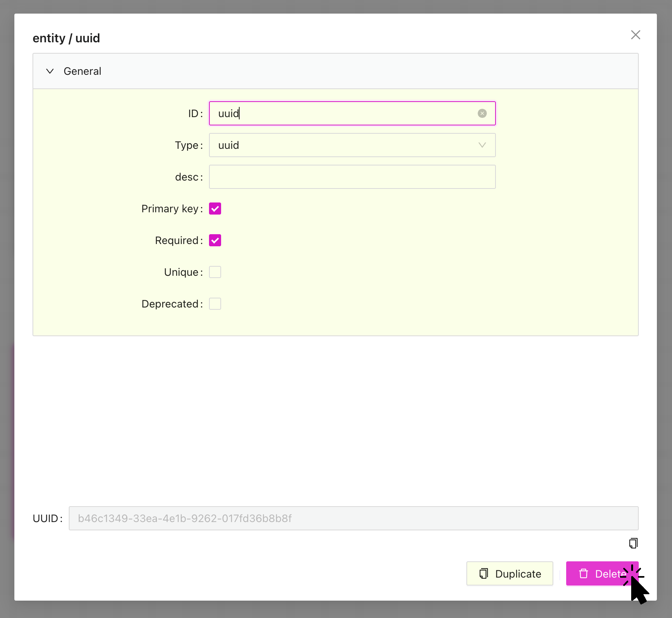Screen dimensions: 672x618
Task: Enable the Unique checkbox
Action: pyautogui.click(x=215, y=272)
